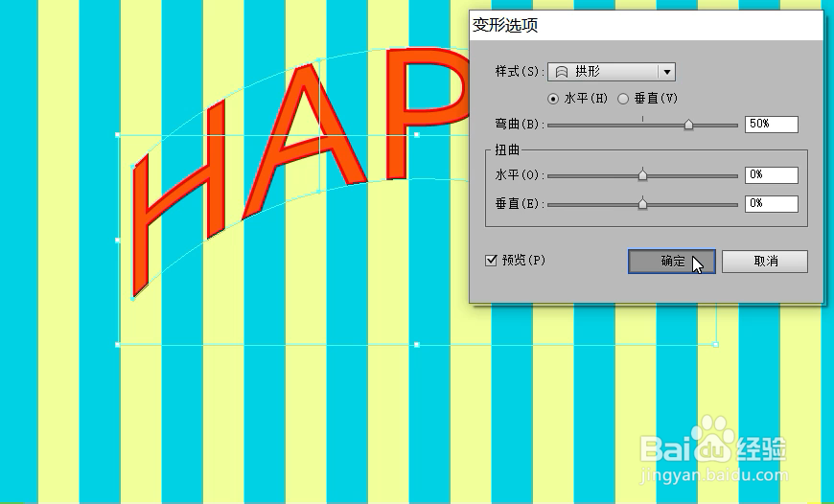
Task: Click the letter A of warped text
Action: coord(305,141)
